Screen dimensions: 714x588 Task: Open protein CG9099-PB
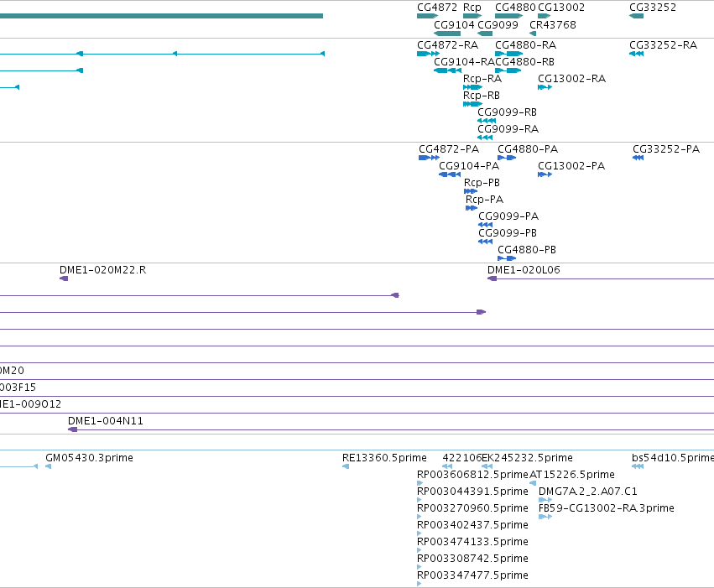click(508, 233)
